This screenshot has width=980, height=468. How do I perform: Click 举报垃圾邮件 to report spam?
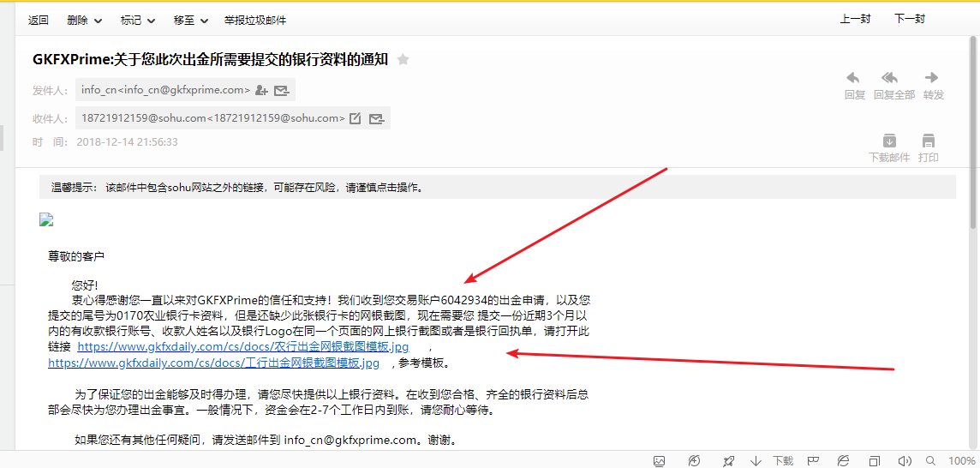255,20
